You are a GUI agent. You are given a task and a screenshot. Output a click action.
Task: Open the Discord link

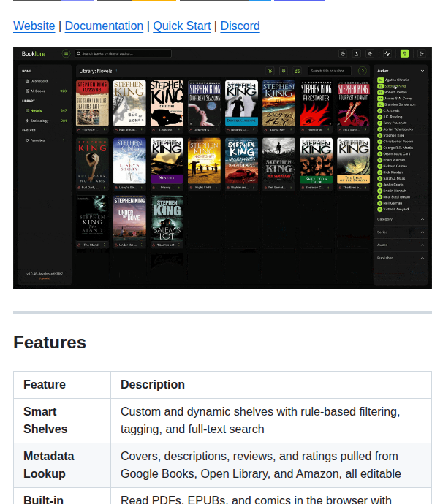pyautogui.click(x=240, y=26)
